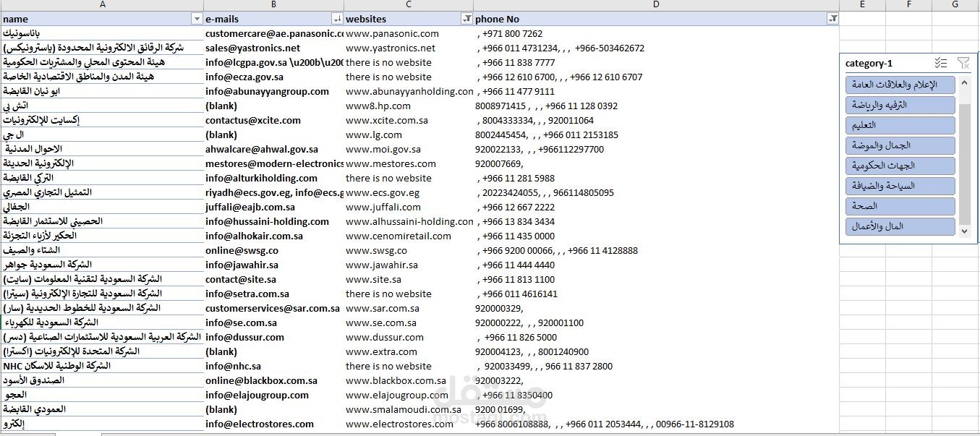The image size is (980, 436).
Task: Select the phone cell 920000329,
Action: click(x=656, y=308)
